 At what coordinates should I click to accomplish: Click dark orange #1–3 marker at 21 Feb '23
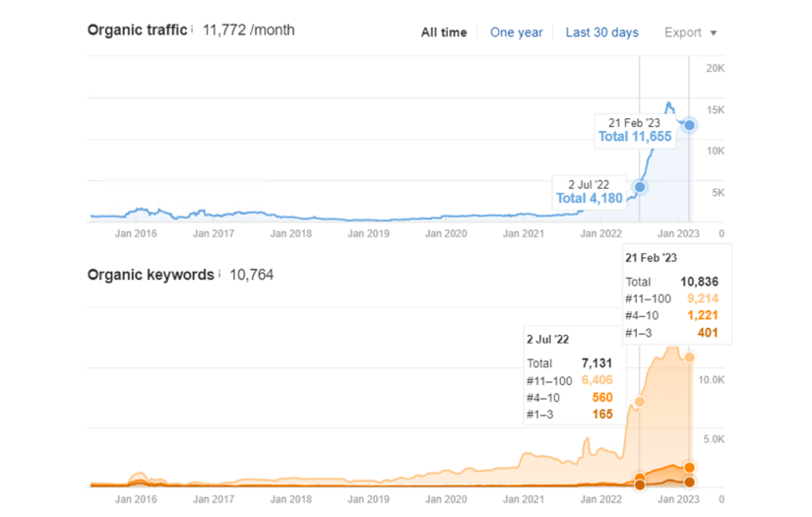(690, 482)
